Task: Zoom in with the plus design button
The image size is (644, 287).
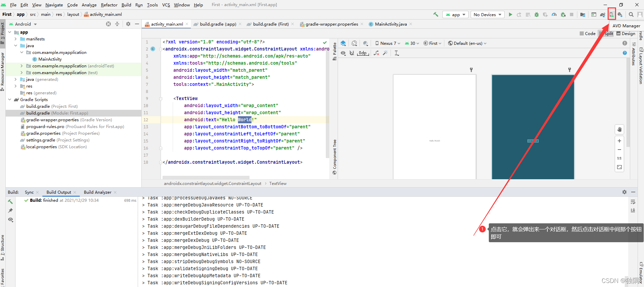Action: click(619, 141)
